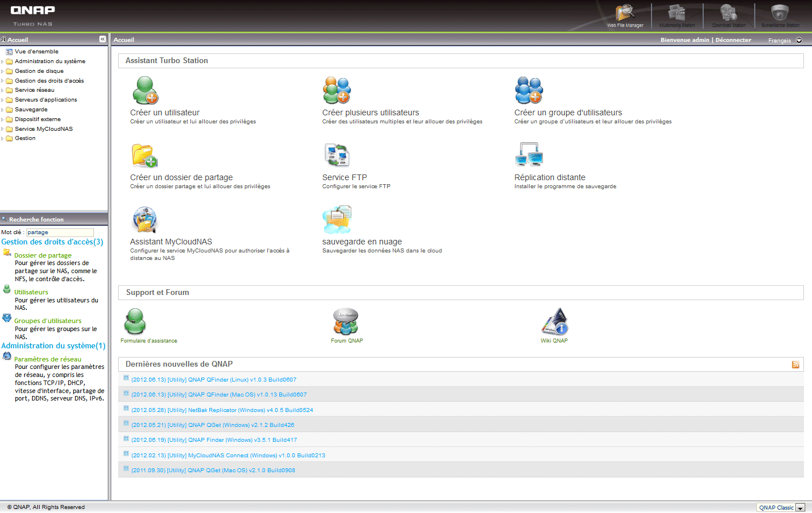This screenshot has height=513, width=812.
Task: Expand Dispositif externe folder
Action: (x=2, y=119)
